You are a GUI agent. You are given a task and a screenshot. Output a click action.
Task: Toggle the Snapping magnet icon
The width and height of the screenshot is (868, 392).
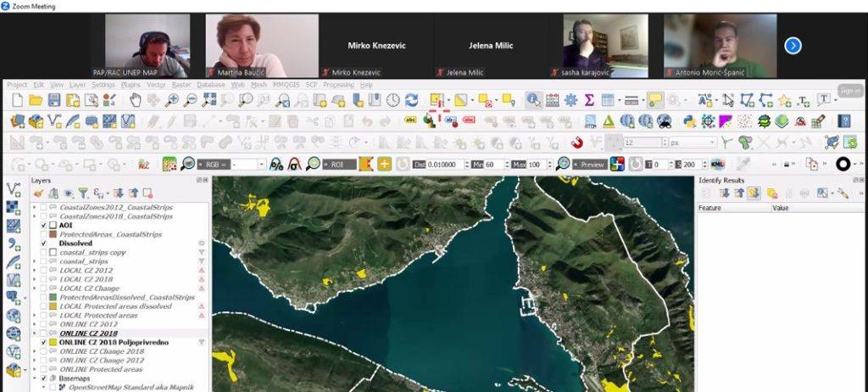click(x=576, y=143)
